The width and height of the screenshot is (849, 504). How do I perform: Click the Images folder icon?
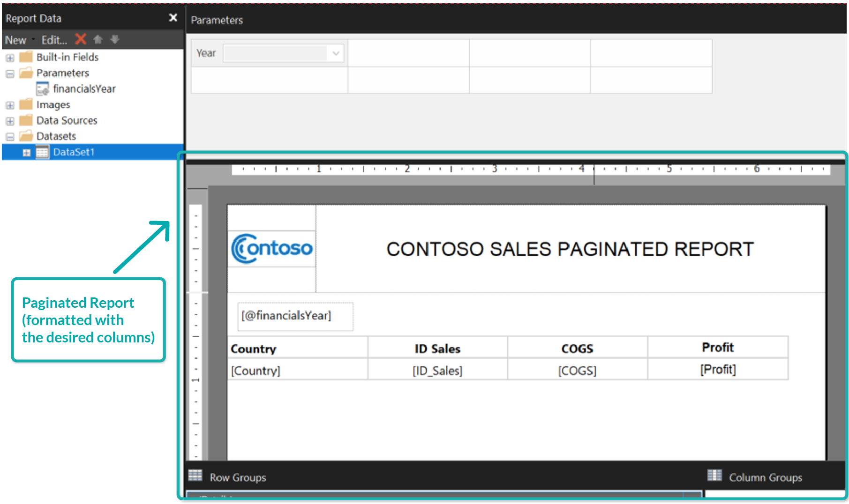coord(26,104)
